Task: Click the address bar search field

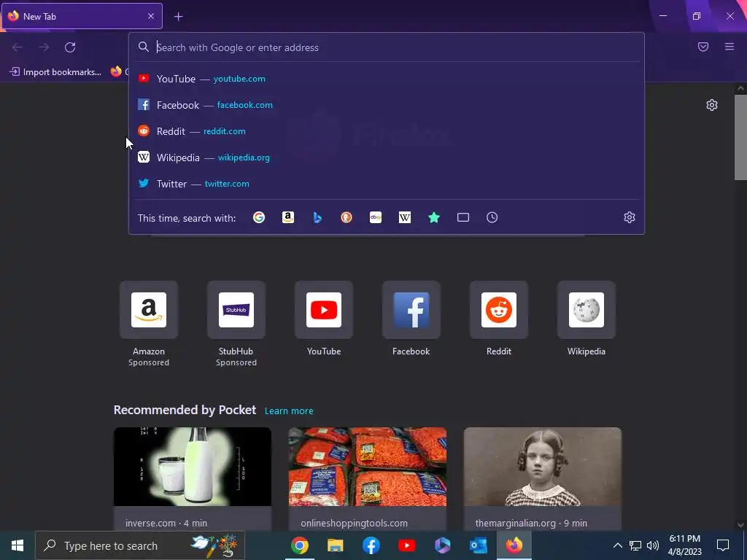Action: [x=387, y=47]
